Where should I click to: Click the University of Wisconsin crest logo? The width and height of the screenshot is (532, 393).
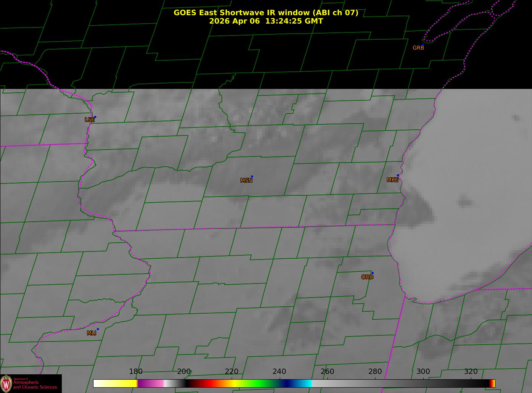point(6,383)
